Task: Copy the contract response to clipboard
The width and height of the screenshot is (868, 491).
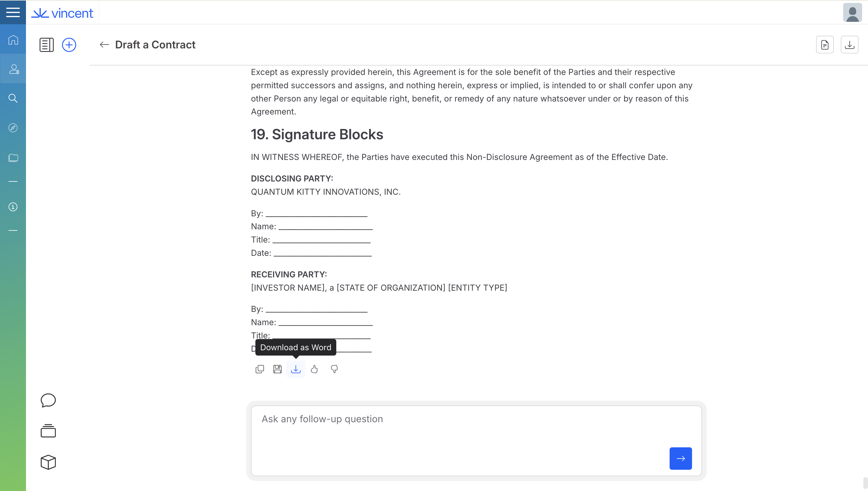Action: [x=260, y=369]
